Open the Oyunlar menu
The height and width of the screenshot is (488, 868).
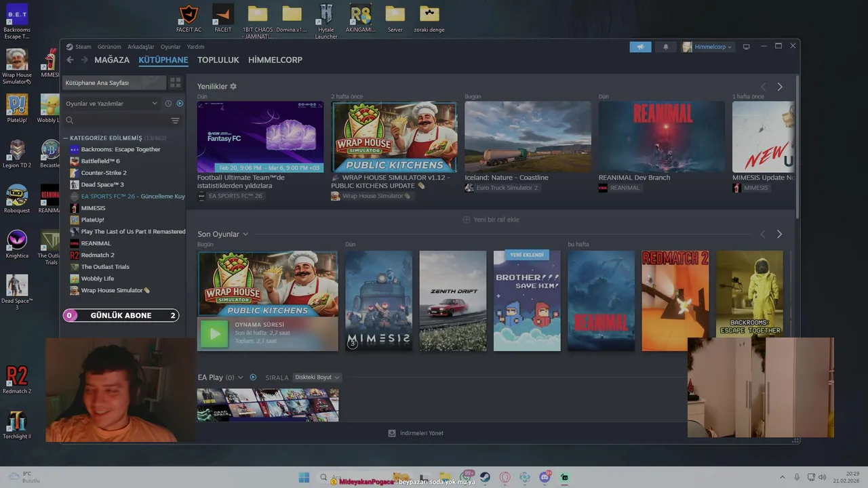(x=171, y=47)
